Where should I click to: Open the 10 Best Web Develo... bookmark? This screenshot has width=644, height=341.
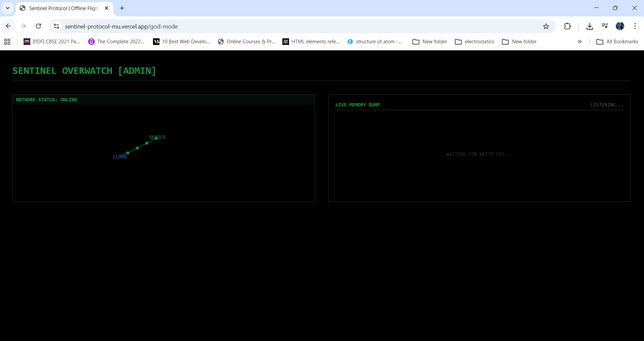pyautogui.click(x=182, y=42)
